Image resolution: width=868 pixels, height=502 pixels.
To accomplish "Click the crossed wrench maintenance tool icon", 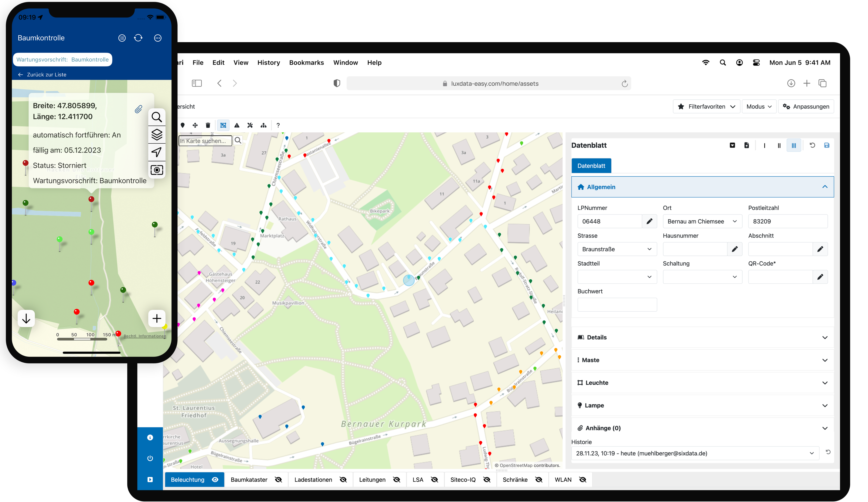I will (250, 125).
